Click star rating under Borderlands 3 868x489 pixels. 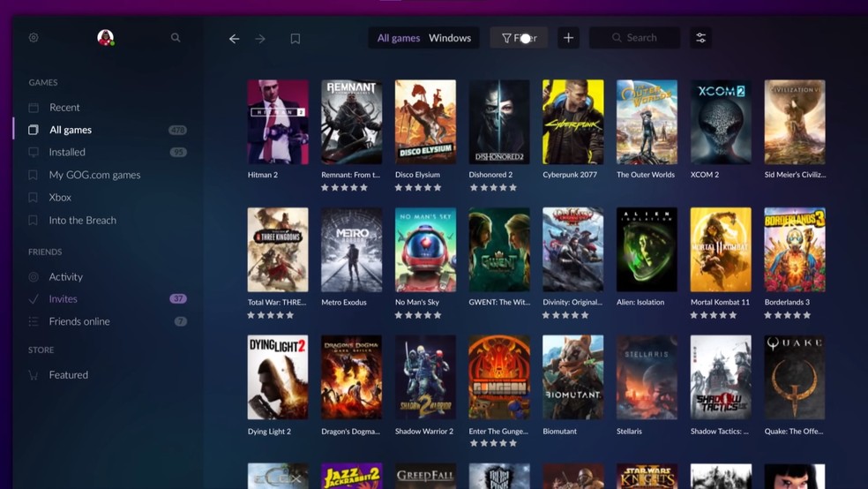(787, 315)
